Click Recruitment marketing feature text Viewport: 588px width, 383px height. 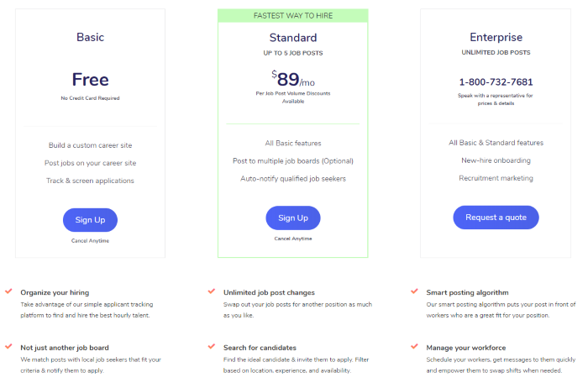pos(496,178)
